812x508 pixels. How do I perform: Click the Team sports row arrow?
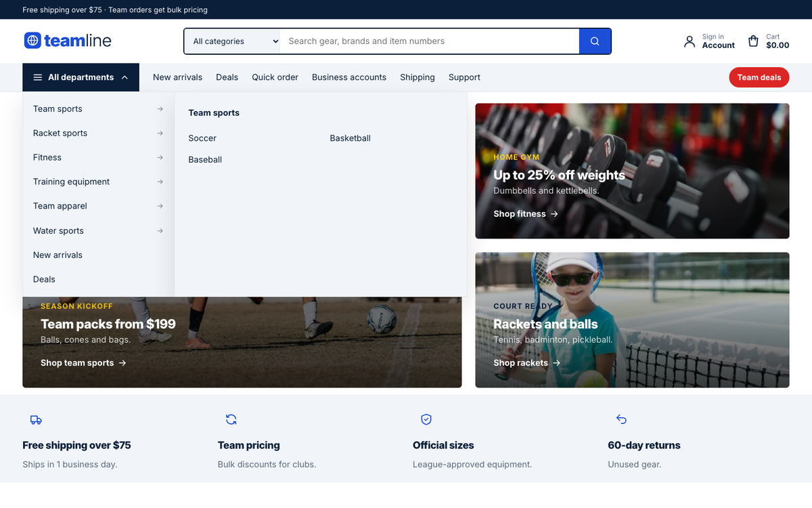[x=160, y=109]
